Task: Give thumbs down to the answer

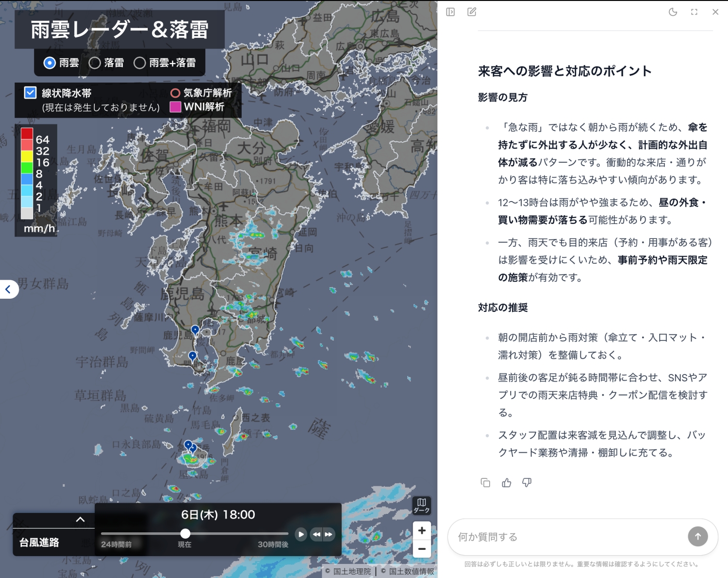Action: tap(527, 482)
